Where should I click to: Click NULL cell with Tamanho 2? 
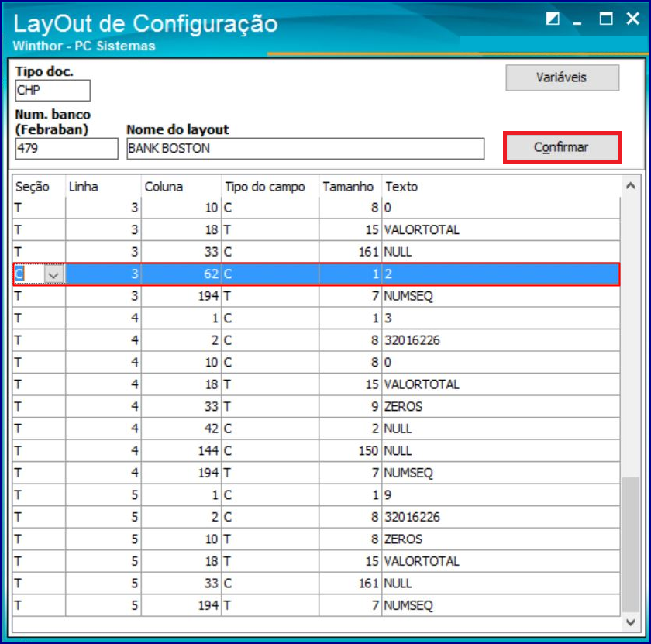click(501, 429)
